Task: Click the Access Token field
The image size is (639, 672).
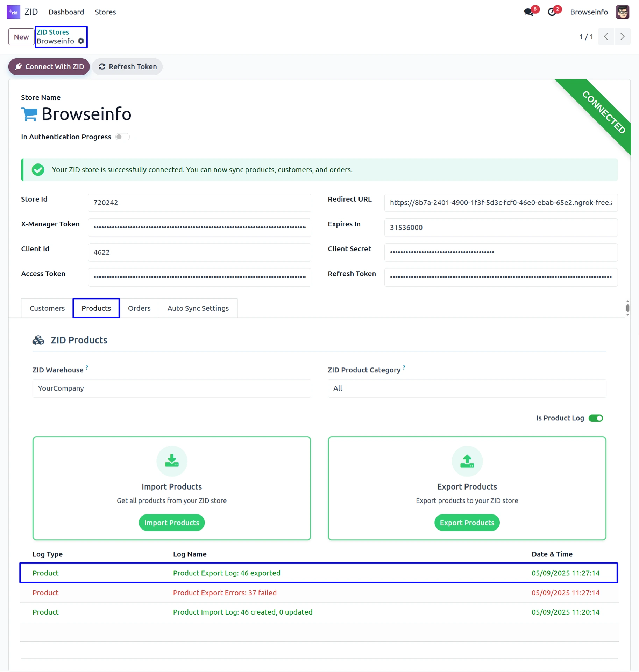Action: tap(199, 277)
